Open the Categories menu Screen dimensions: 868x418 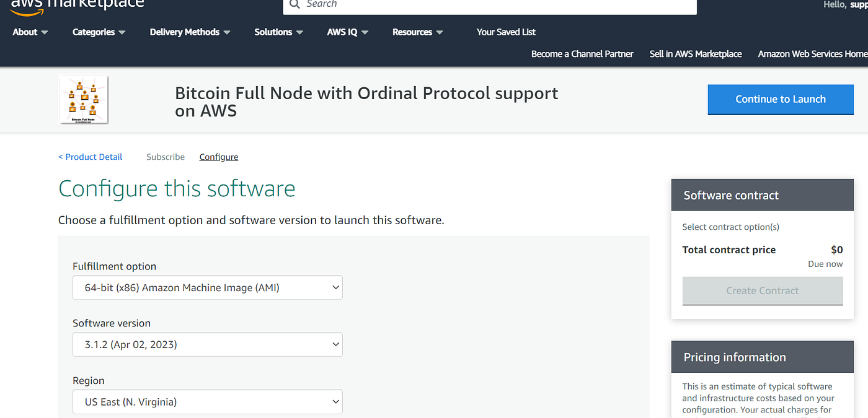(x=99, y=32)
